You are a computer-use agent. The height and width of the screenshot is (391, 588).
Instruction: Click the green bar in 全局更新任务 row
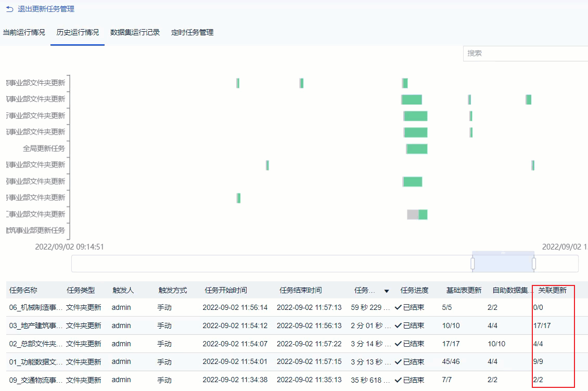click(x=417, y=149)
